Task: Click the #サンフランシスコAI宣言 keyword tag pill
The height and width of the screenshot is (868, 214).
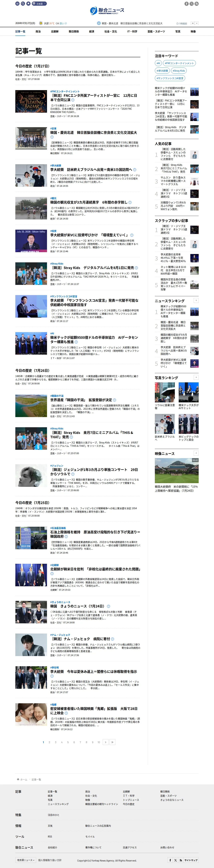Action: 170,78
